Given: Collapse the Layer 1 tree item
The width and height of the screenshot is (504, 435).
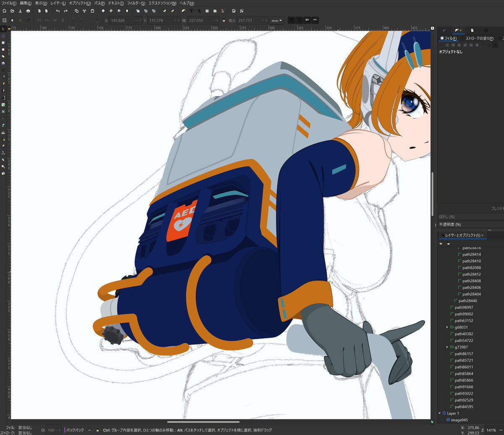Looking at the screenshot, I should click(x=440, y=414).
